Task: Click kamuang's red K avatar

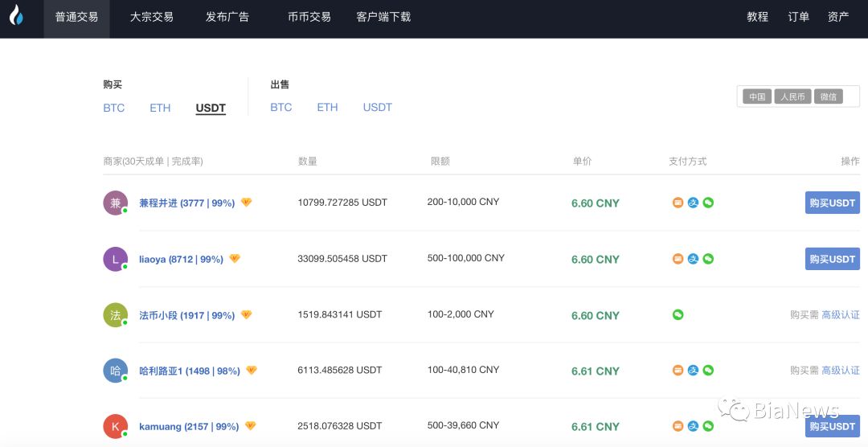Action: pyautogui.click(x=115, y=426)
